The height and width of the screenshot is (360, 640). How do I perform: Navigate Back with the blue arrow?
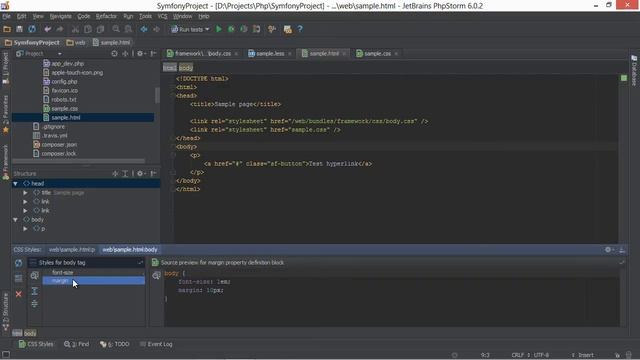pyautogui.click(x=144, y=29)
